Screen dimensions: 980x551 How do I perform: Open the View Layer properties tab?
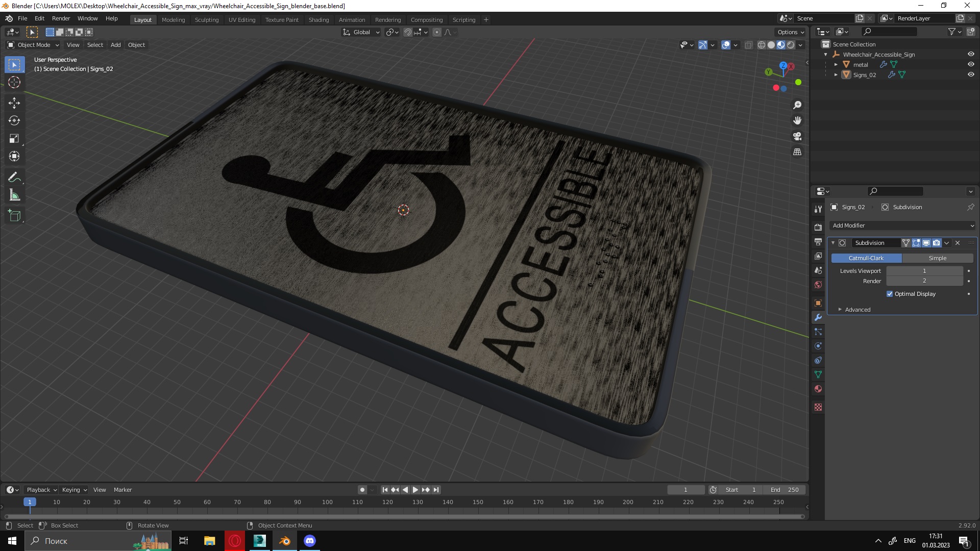click(x=818, y=256)
